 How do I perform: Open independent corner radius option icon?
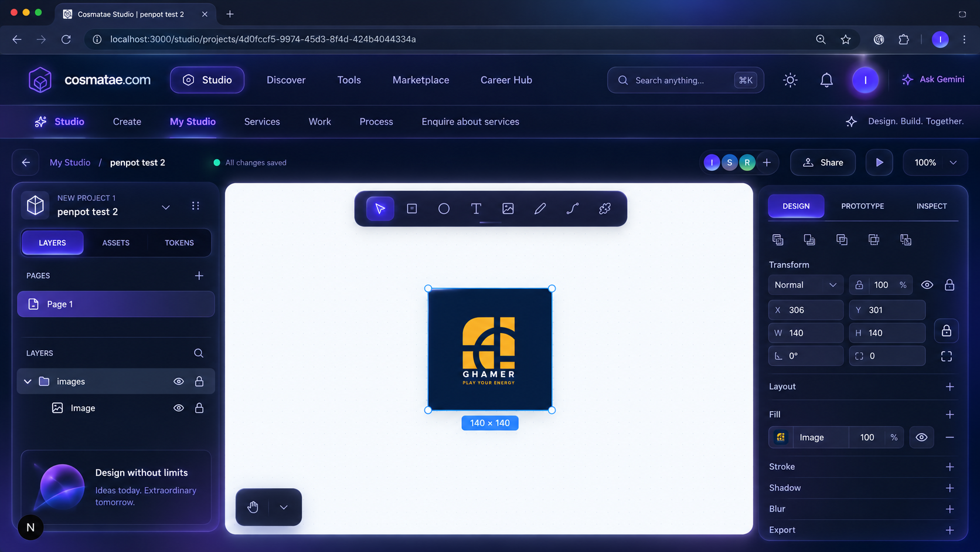pos(947,356)
